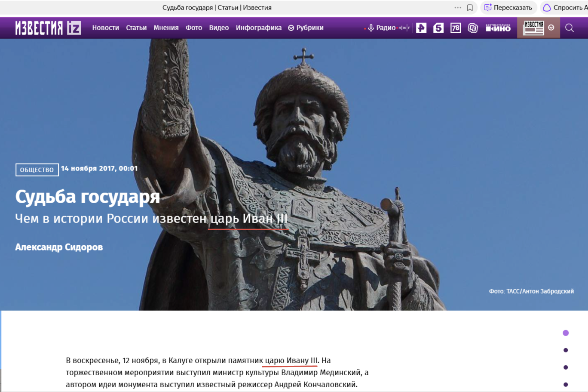Click the Спросить assistant button
Screen dimensions: 588x392
564,8
